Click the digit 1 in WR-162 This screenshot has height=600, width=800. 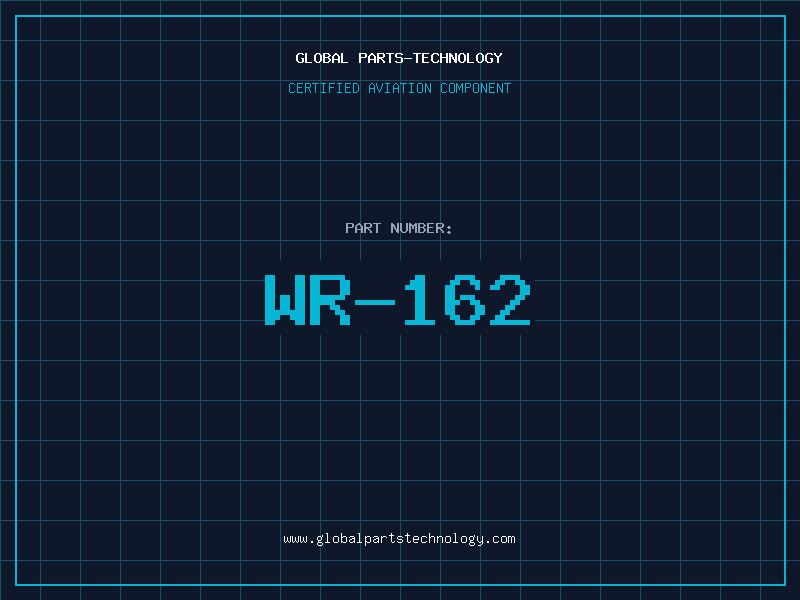pos(421,299)
